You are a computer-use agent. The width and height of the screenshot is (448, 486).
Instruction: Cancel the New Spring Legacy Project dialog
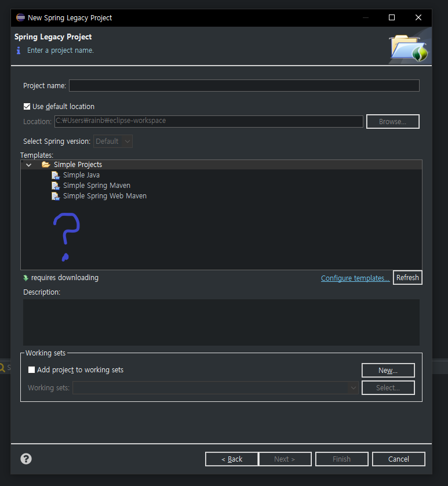pos(398,459)
